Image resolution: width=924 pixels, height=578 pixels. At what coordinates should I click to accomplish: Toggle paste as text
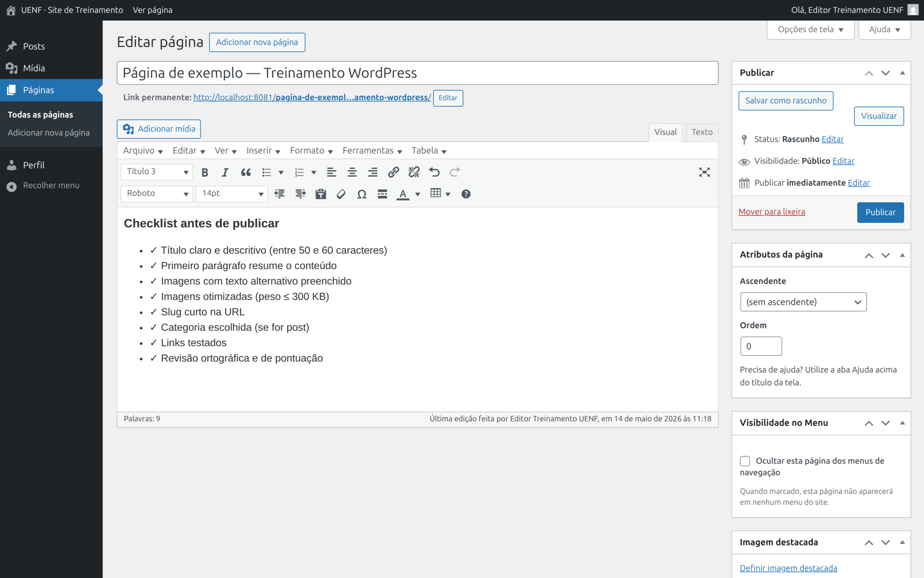[321, 194]
